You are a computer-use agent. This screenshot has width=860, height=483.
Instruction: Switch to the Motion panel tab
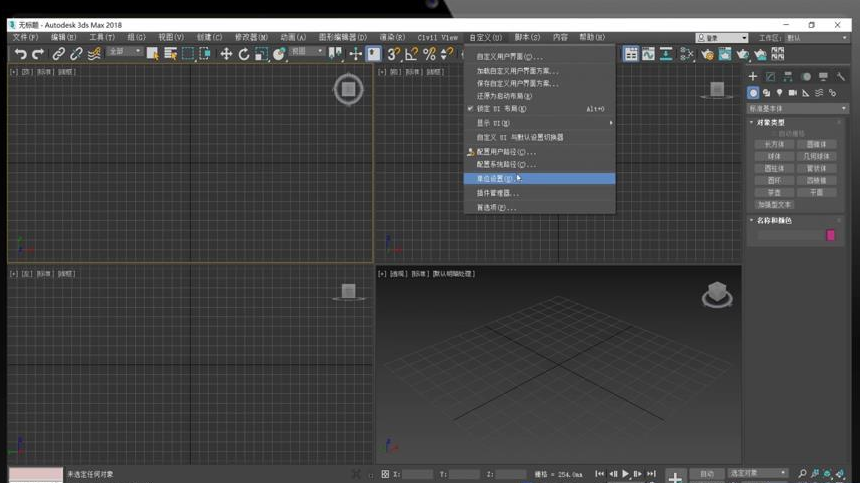pyautogui.click(x=806, y=76)
